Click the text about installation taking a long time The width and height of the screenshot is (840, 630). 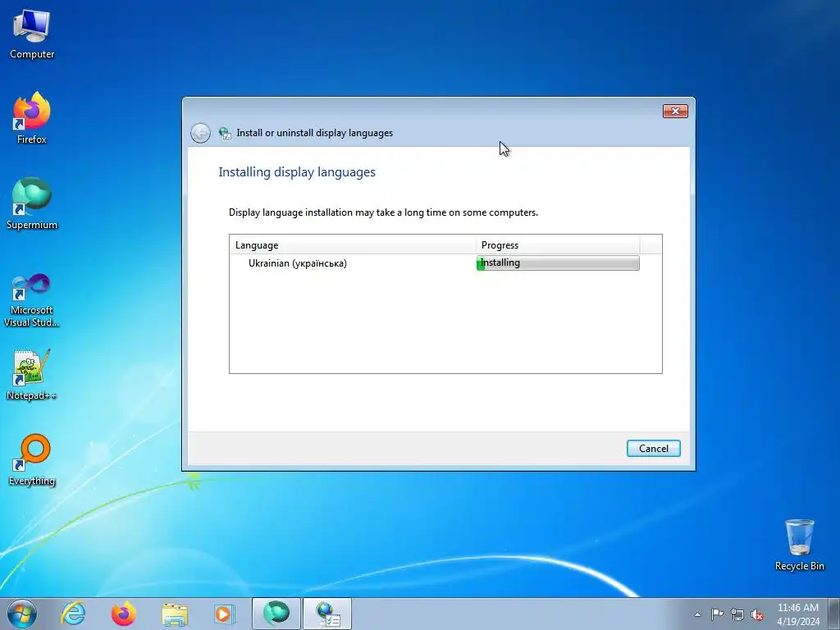(x=383, y=212)
